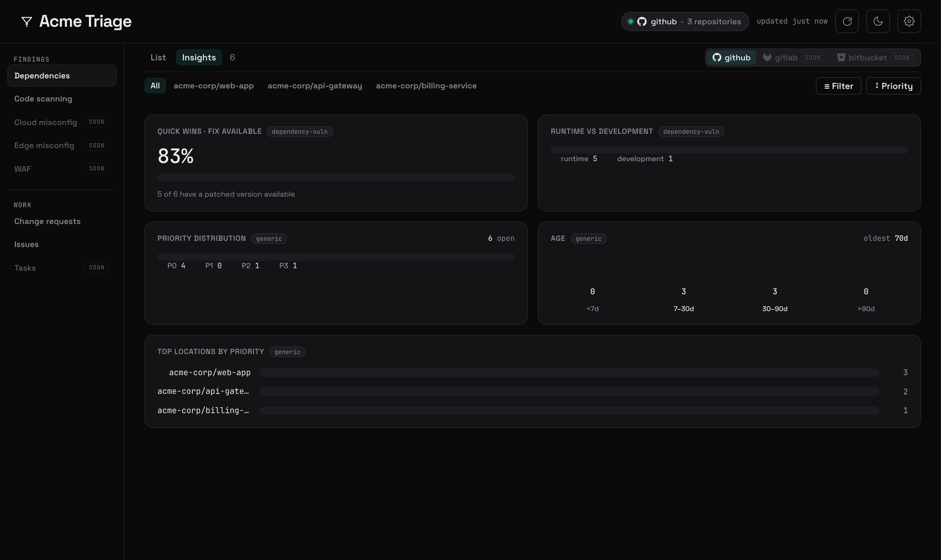The height and width of the screenshot is (560, 941).
Task: Switch to the List tab
Action: coord(158,57)
